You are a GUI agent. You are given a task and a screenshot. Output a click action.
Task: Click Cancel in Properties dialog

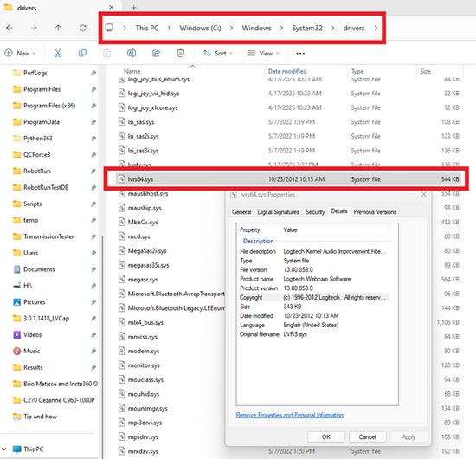(x=367, y=436)
